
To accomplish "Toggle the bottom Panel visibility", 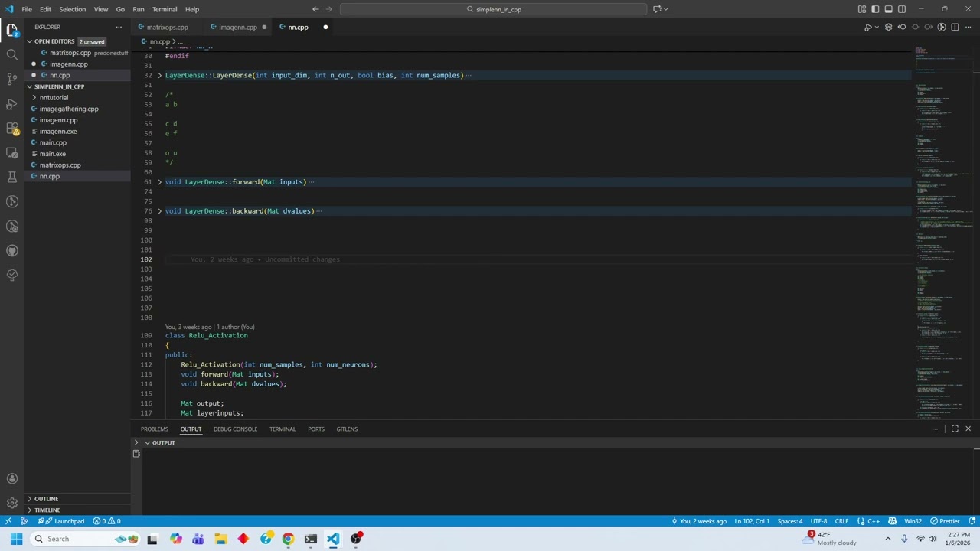I will click(888, 9).
